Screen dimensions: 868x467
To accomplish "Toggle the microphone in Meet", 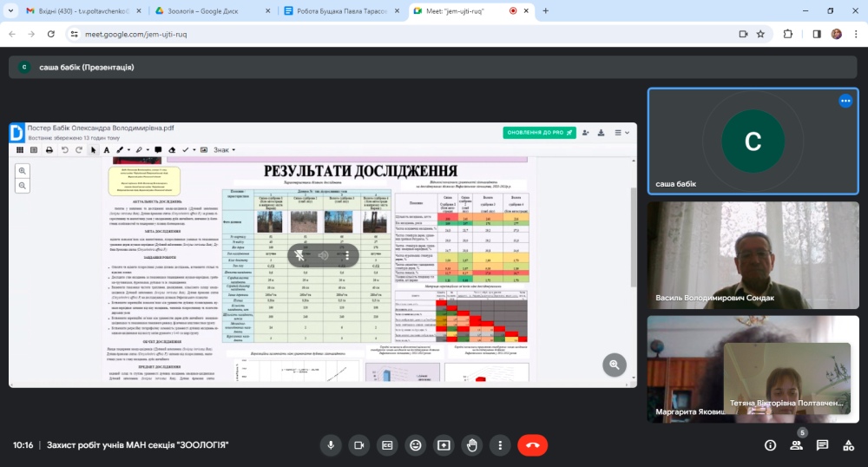I will click(330, 445).
